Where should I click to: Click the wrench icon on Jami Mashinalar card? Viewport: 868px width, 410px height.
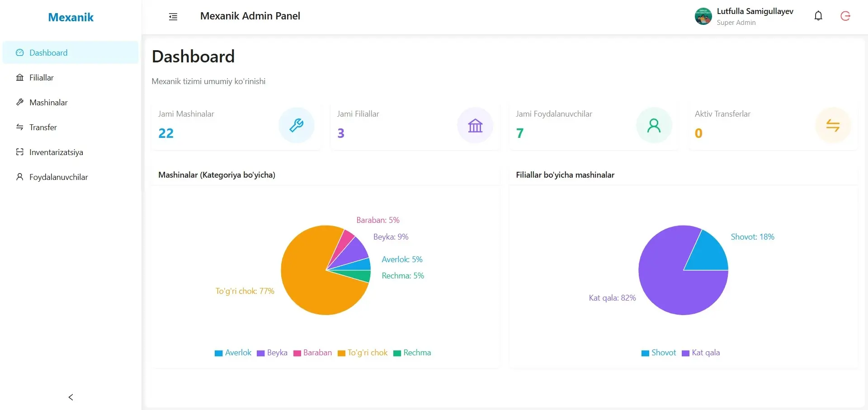296,125
